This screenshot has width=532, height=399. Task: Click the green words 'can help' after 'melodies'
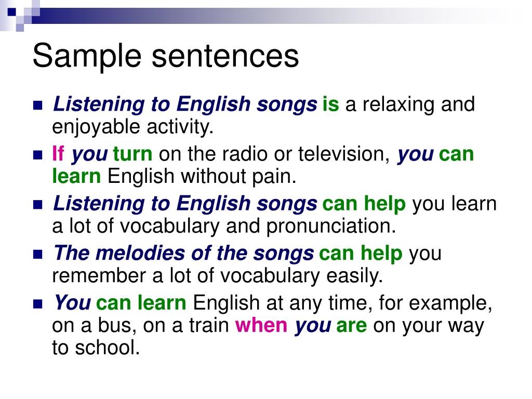361,253
